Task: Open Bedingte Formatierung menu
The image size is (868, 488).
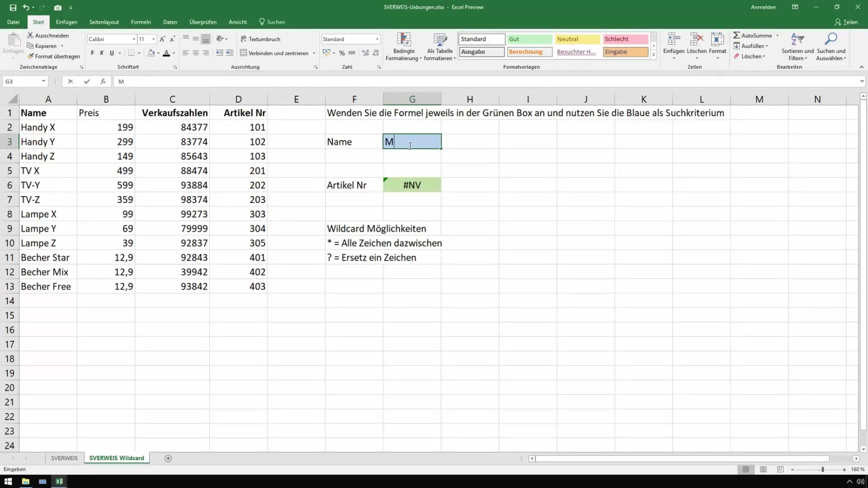Action: coord(404,47)
